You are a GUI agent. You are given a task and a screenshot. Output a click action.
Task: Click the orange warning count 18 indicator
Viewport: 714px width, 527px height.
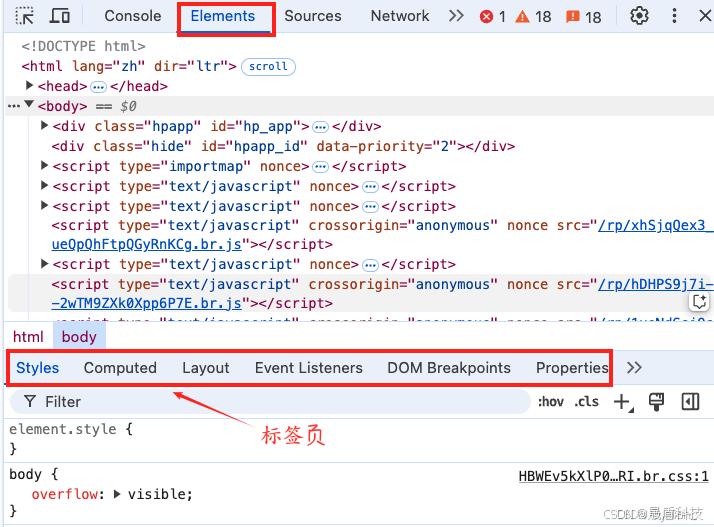(x=533, y=17)
